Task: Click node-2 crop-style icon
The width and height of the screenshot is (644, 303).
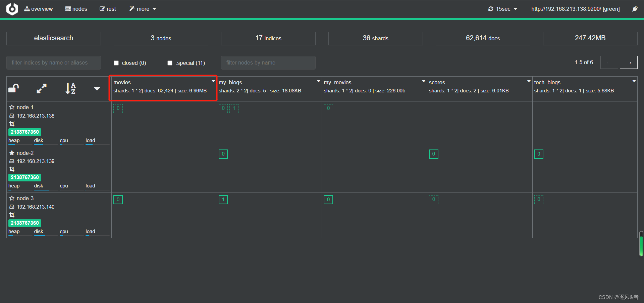Action: tap(12, 169)
